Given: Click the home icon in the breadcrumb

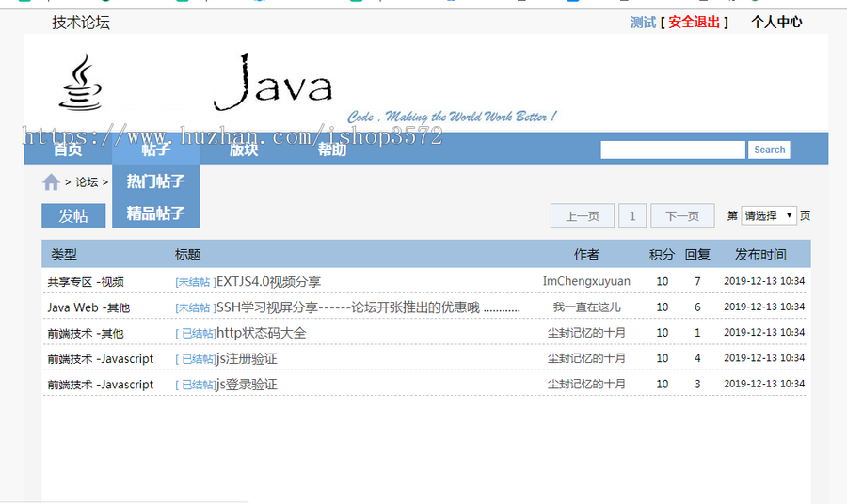Looking at the screenshot, I should point(51,181).
